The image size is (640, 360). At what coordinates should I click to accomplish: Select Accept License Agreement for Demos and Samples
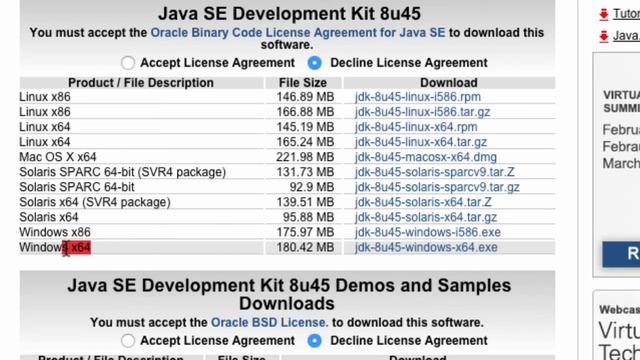(x=128, y=340)
